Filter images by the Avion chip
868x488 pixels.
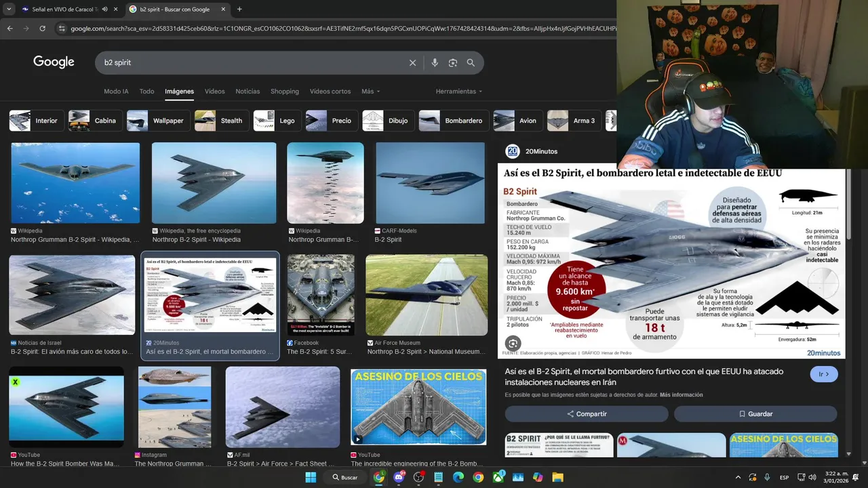point(519,121)
